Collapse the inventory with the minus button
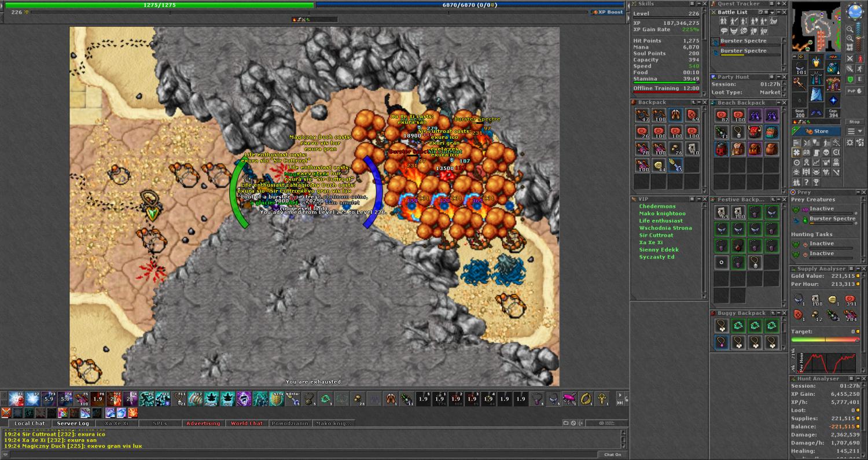The image size is (868, 460). (795, 57)
